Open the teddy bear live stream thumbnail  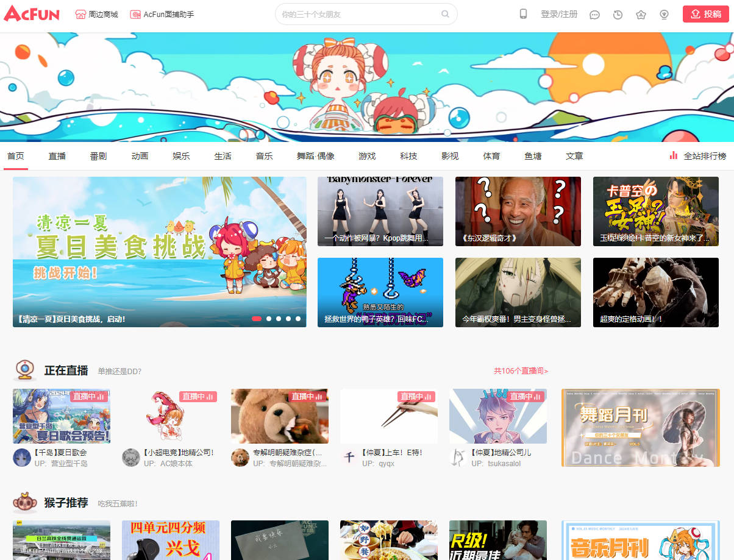279,416
